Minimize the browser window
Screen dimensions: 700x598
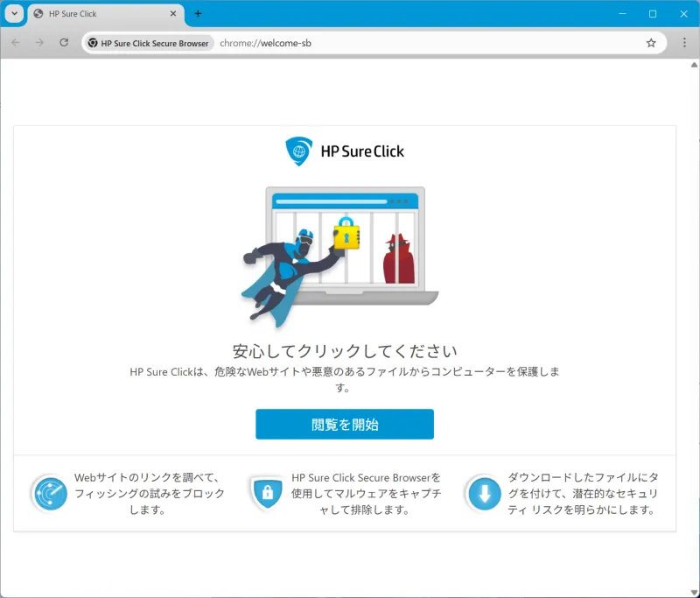click(621, 14)
